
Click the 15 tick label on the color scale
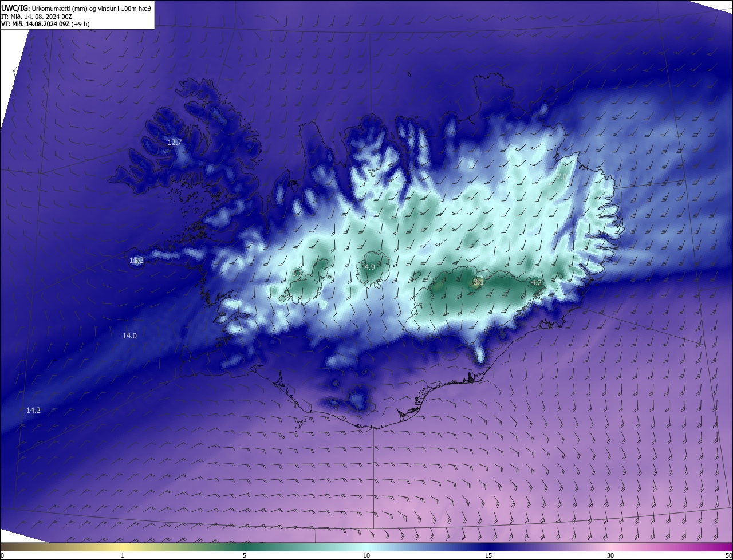coord(488,555)
